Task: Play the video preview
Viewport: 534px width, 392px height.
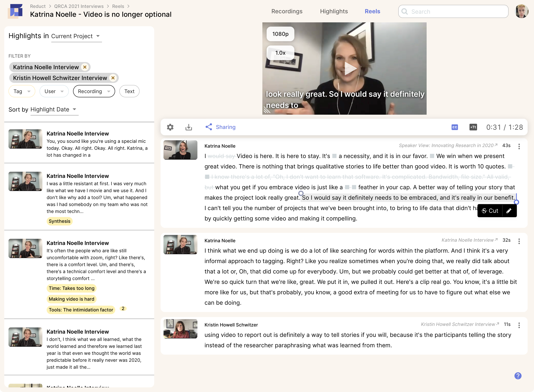Action: pos(350,69)
